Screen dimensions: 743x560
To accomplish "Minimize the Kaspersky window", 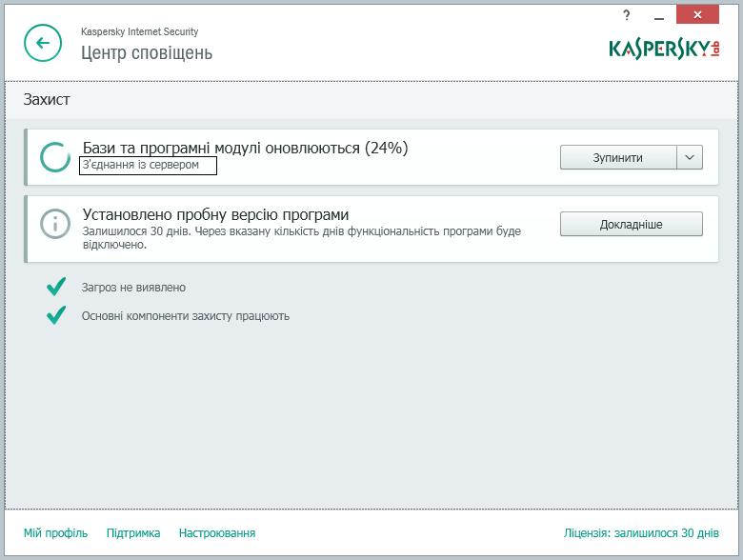I will (x=658, y=16).
